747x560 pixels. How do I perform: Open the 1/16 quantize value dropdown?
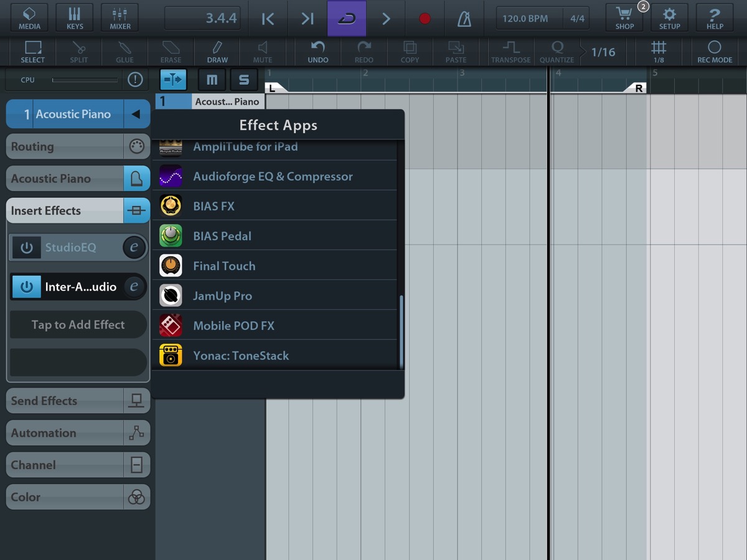pos(603,52)
